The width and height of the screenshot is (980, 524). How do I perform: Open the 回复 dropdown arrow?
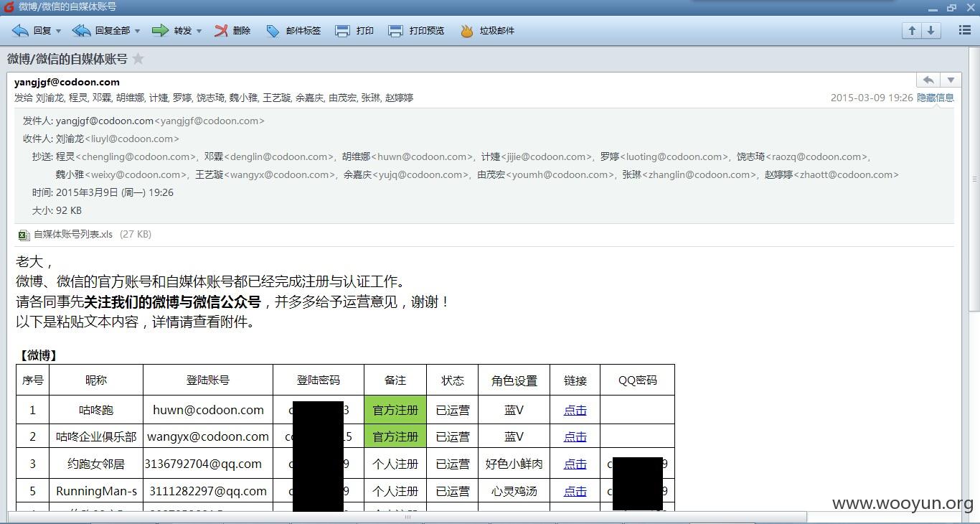59,31
